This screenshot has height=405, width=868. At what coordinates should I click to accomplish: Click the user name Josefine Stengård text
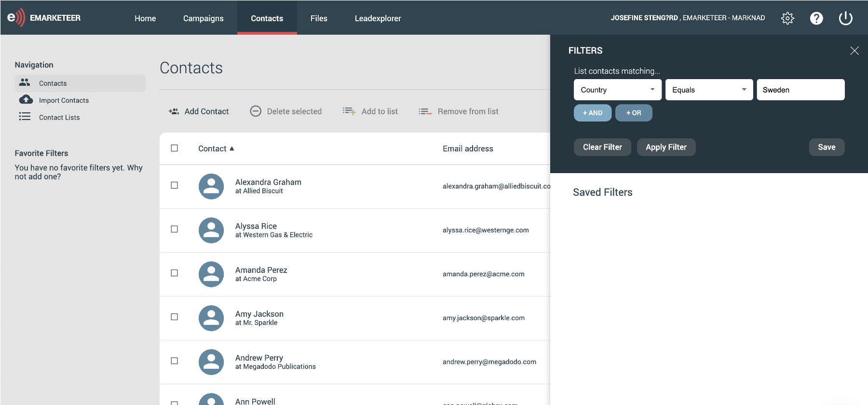point(644,18)
